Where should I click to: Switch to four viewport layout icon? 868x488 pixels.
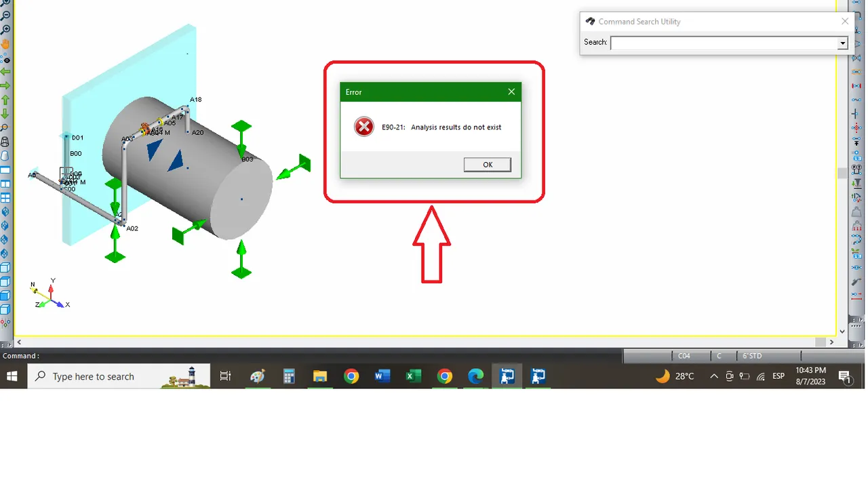[x=5, y=198]
